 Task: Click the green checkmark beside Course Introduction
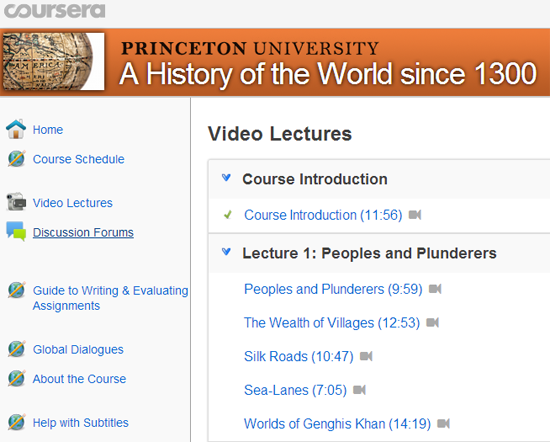228,214
